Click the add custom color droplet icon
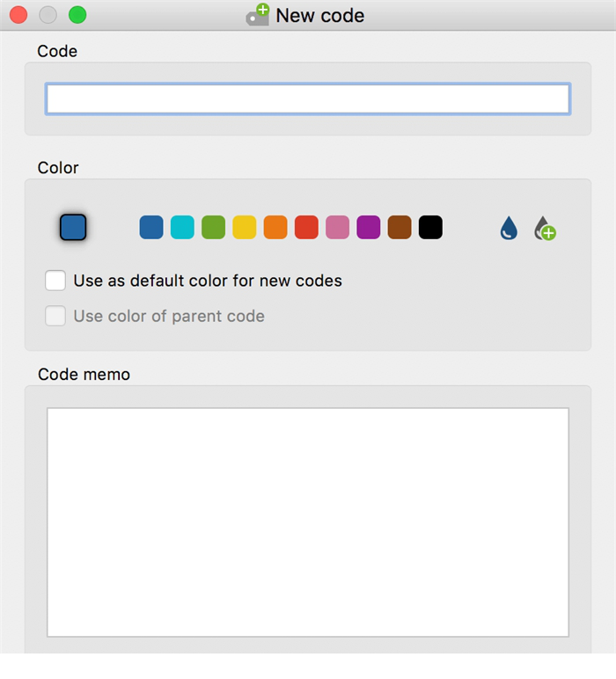 tap(545, 229)
